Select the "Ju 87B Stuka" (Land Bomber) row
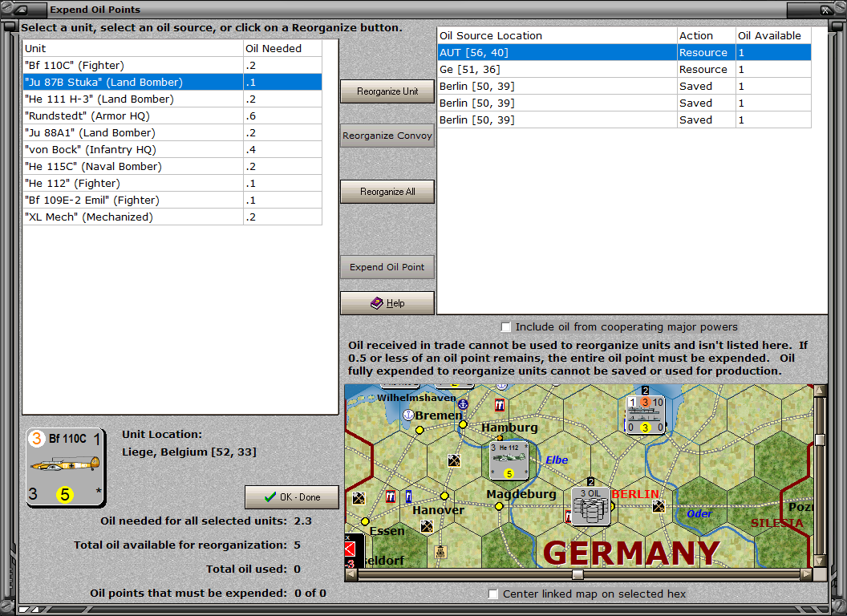The image size is (847, 616). pos(172,82)
